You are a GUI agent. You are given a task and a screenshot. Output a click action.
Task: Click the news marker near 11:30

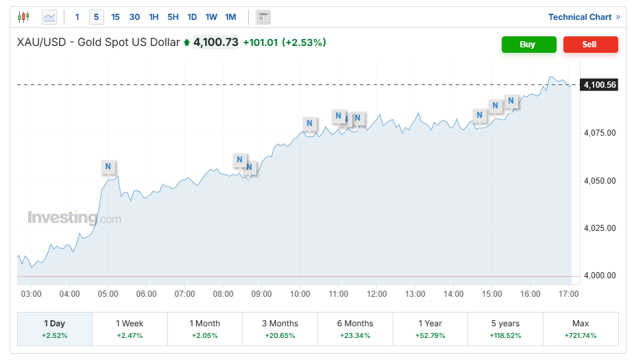pos(357,118)
